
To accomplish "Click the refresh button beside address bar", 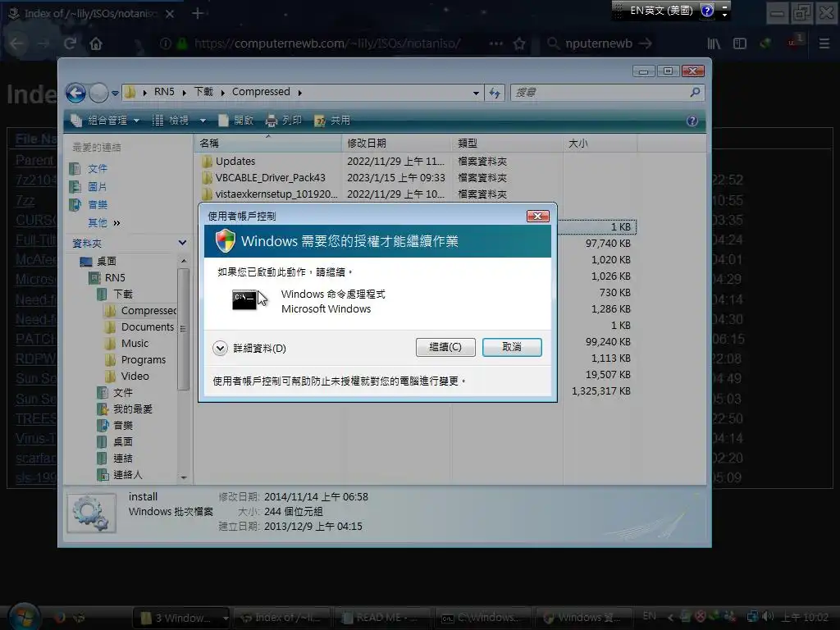I will pyautogui.click(x=495, y=93).
